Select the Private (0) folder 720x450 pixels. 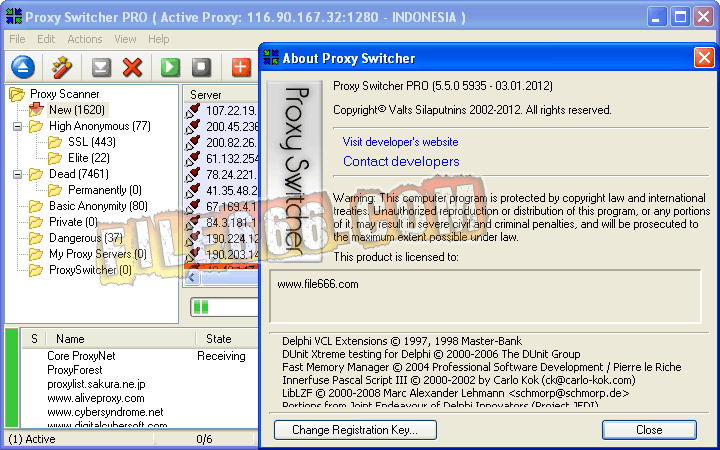(73, 222)
